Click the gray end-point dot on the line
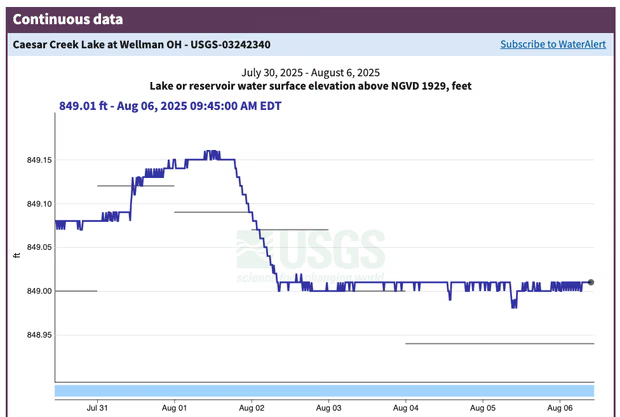This screenshot has height=417, width=620. click(591, 283)
